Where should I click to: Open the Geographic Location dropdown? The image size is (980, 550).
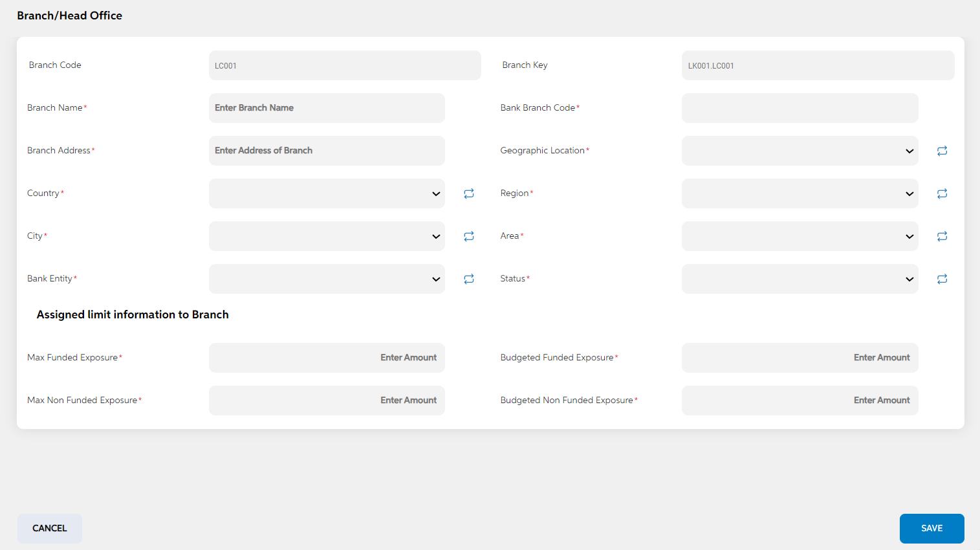click(x=800, y=151)
